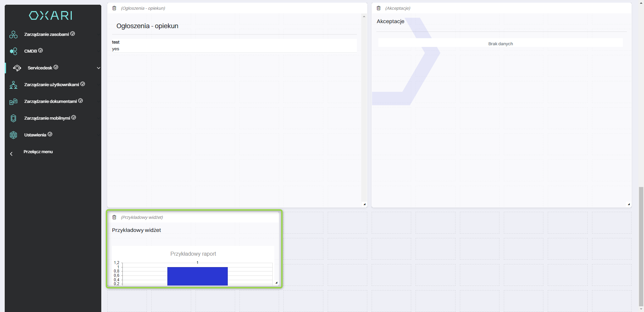
Task: Delete the Przykładowy widżet via trash icon
Action: pyautogui.click(x=114, y=217)
